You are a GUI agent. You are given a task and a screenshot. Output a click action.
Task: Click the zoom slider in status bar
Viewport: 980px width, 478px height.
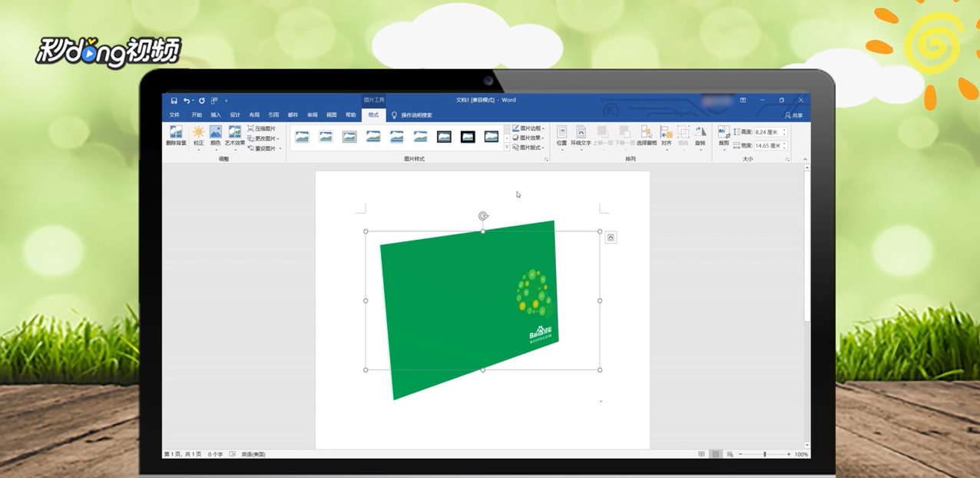coord(764,454)
